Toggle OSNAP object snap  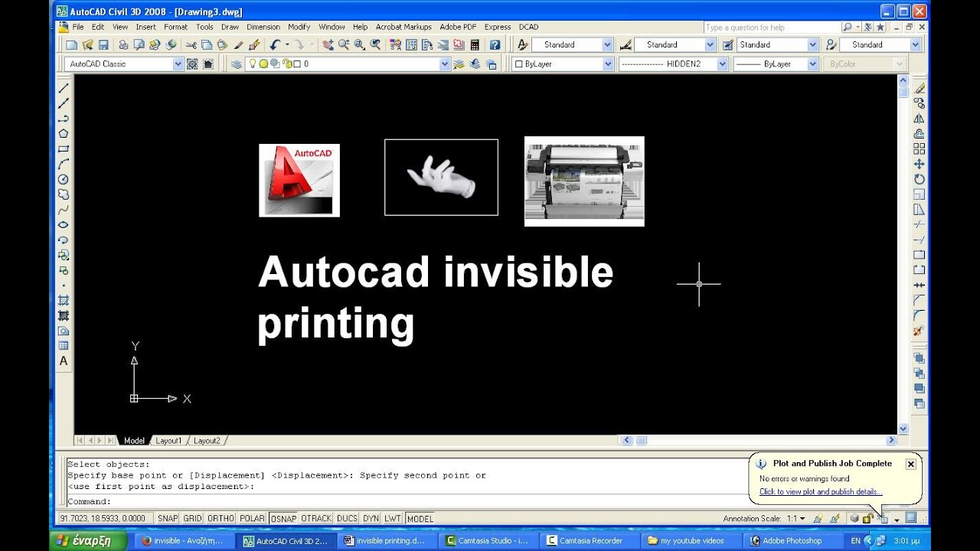tap(283, 518)
